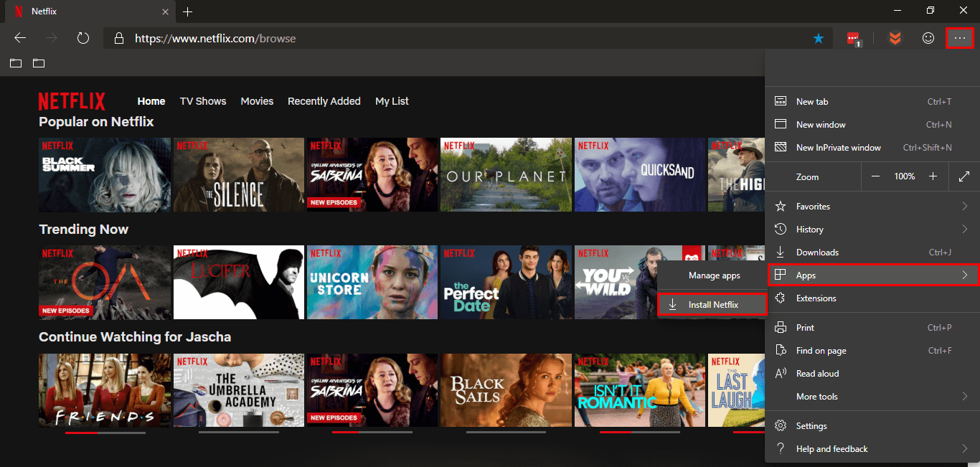Click the Isn't It Romantic progress bar
Viewport: 980px width, 467px height.
tap(640, 433)
